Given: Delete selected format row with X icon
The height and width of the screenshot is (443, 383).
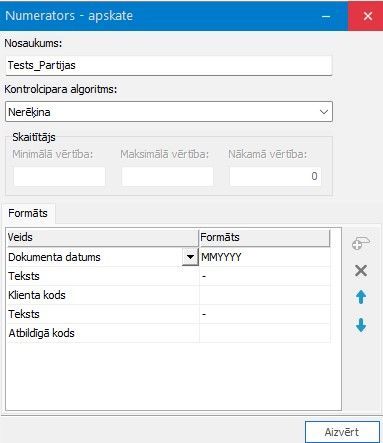Looking at the screenshot, I should tap(361, 271).
